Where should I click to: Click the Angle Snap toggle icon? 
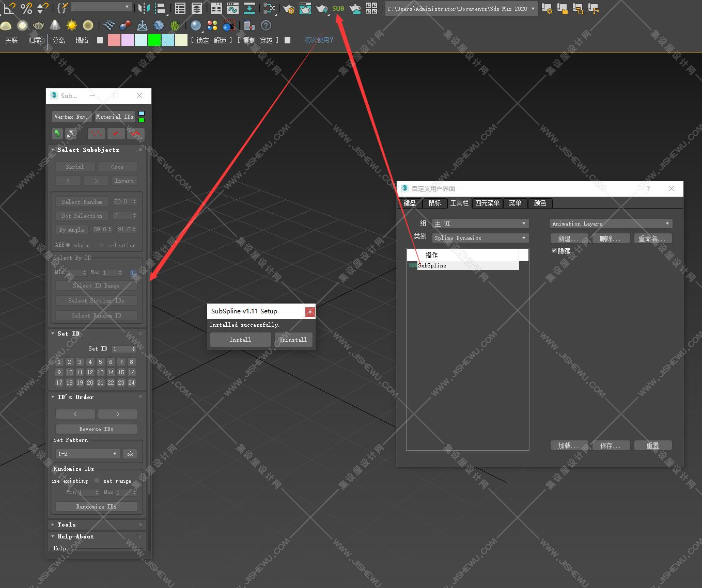(10, 8)
